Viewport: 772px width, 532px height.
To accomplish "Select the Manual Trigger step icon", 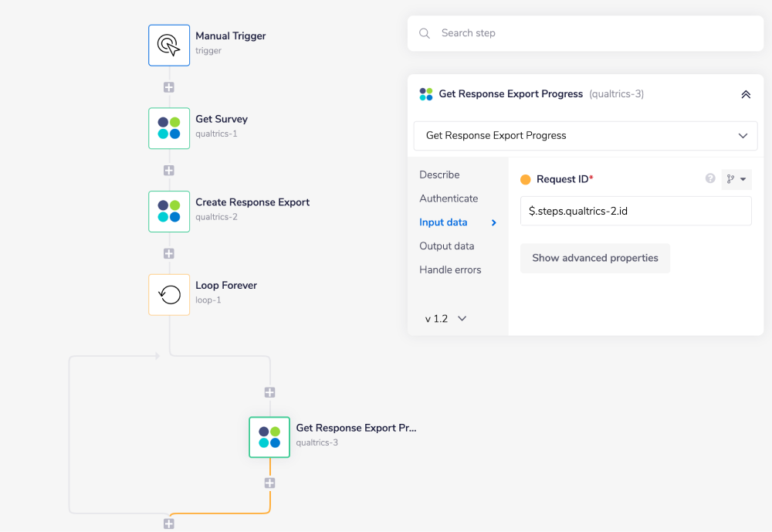I will 168,45.
